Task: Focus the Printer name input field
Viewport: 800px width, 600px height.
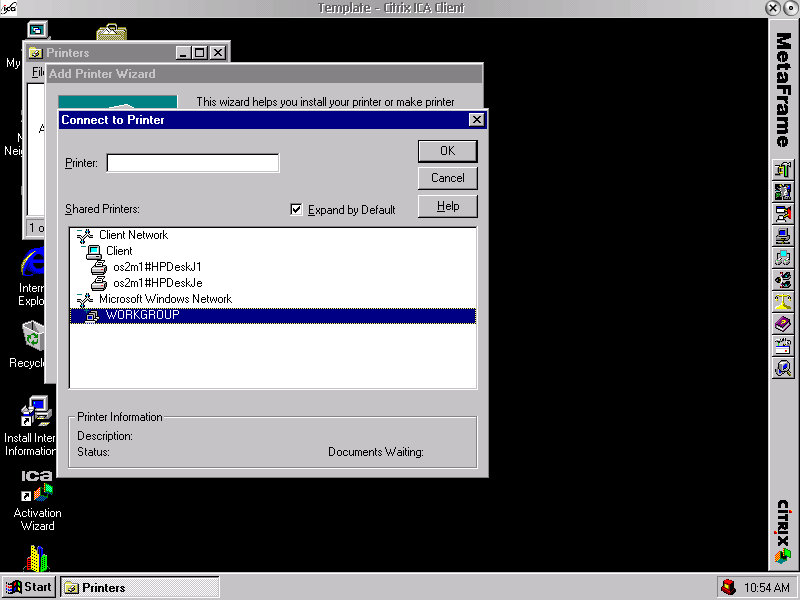Action: [193, 163]
